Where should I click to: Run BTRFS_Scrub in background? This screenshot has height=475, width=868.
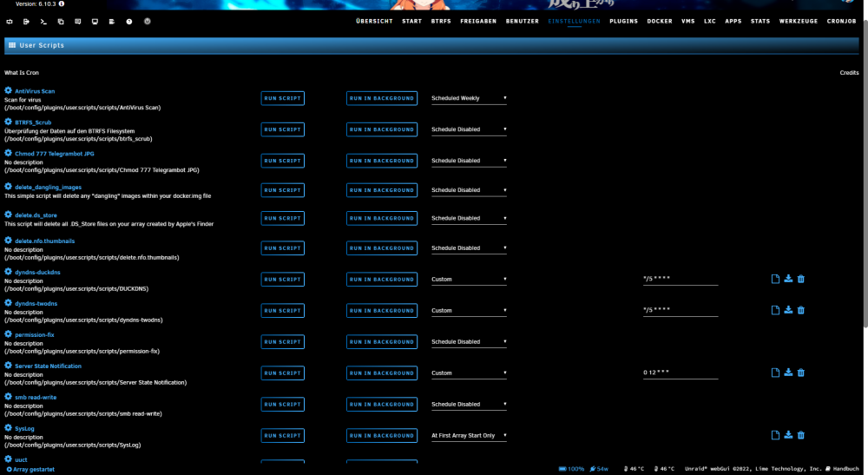[x=381, y=129]
